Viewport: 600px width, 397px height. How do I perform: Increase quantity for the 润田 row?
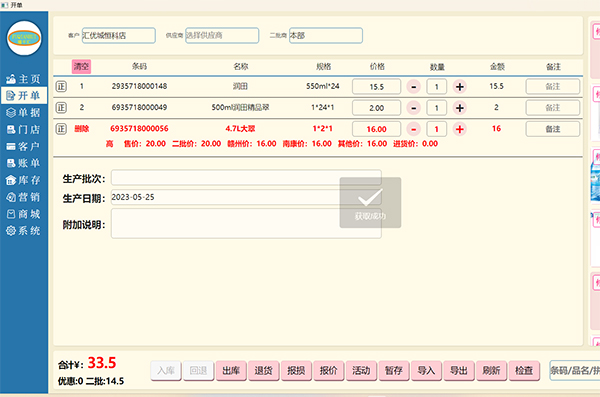click(460, 87)
